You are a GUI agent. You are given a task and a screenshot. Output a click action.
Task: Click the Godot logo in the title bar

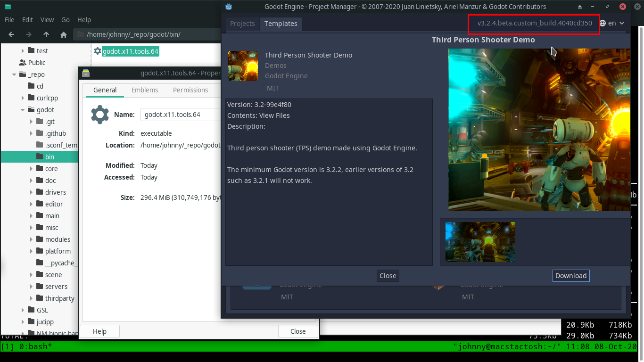click(x=229, y=7)
